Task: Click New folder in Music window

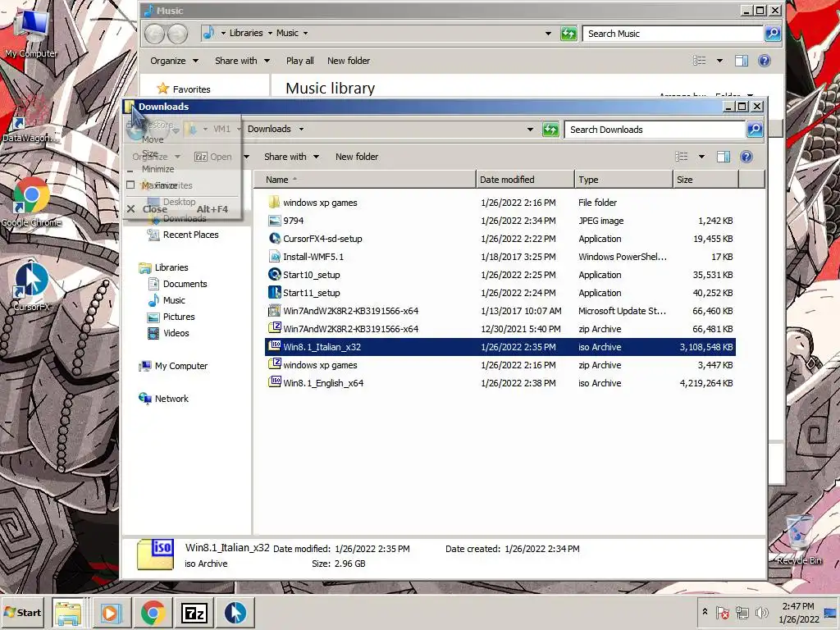Action: coord(349,61)
